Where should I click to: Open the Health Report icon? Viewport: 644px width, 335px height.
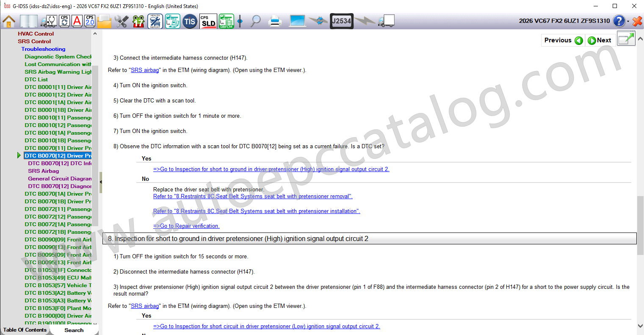(155, 21)
